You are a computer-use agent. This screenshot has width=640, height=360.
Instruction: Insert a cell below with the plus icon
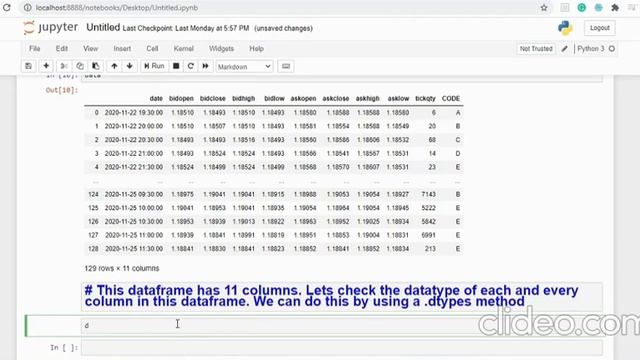tap(46, 66)
